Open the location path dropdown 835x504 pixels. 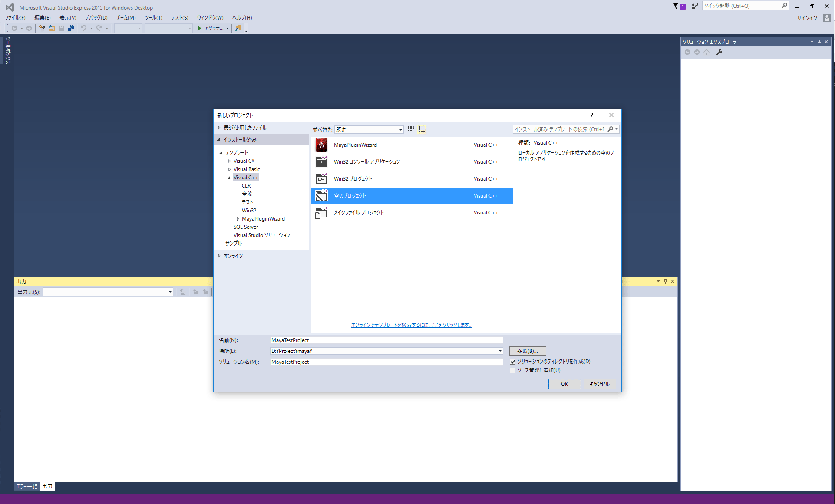coord(500,351)
